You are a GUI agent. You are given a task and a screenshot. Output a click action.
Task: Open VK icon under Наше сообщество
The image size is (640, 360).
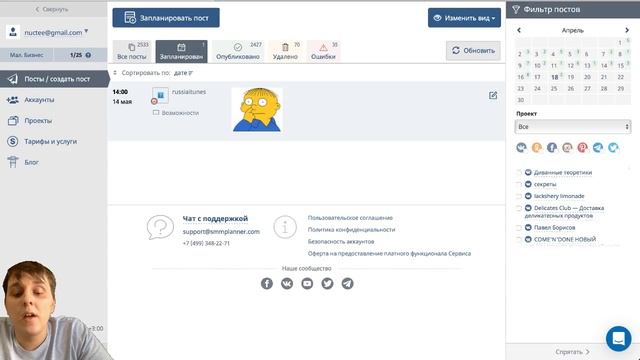(x=287, y=283)
